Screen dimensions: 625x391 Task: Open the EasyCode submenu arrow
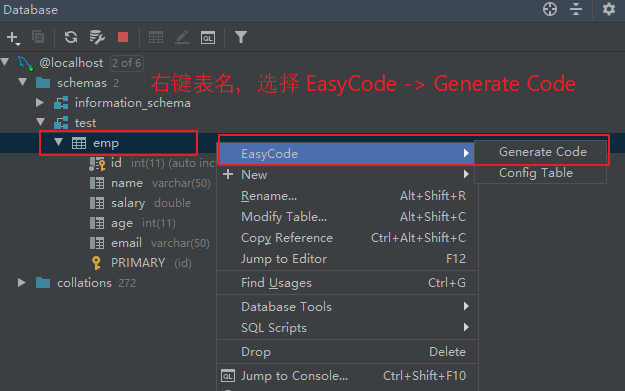466,153
